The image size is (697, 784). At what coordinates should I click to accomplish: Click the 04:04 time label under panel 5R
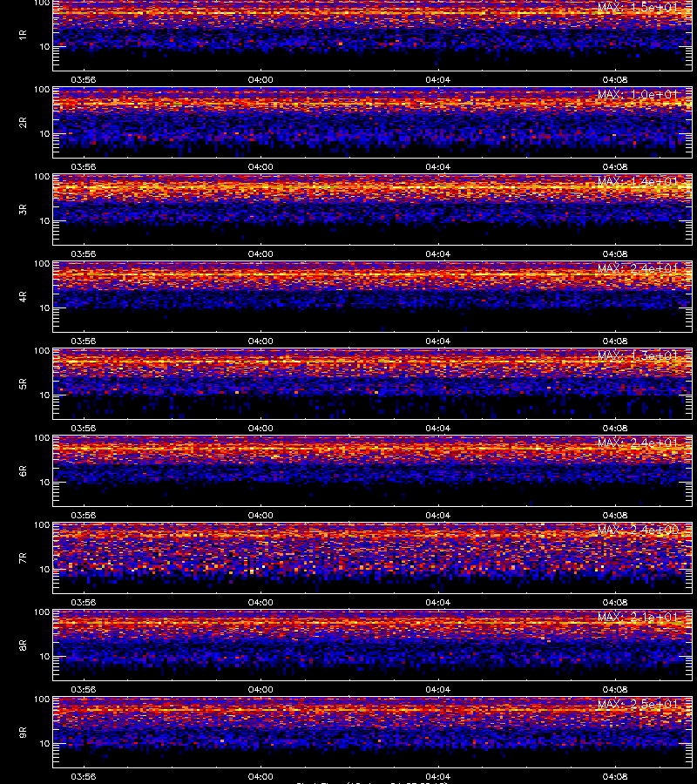point(437,428)
